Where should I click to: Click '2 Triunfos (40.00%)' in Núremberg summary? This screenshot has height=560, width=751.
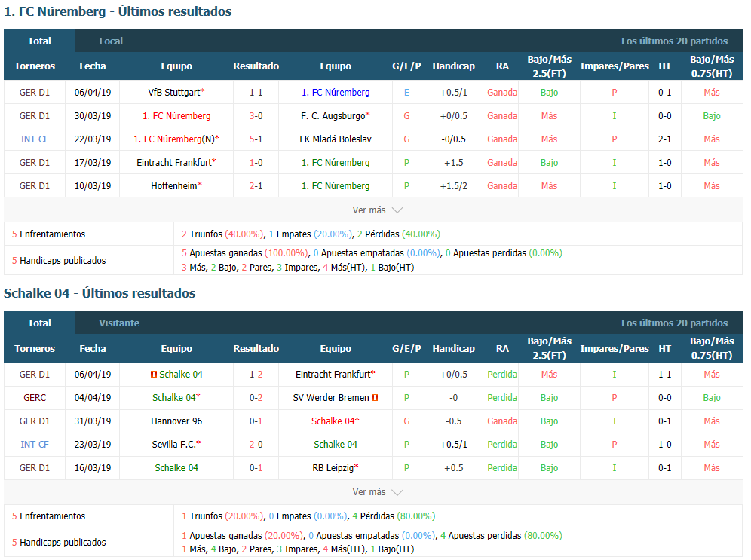tap(222, 234)
